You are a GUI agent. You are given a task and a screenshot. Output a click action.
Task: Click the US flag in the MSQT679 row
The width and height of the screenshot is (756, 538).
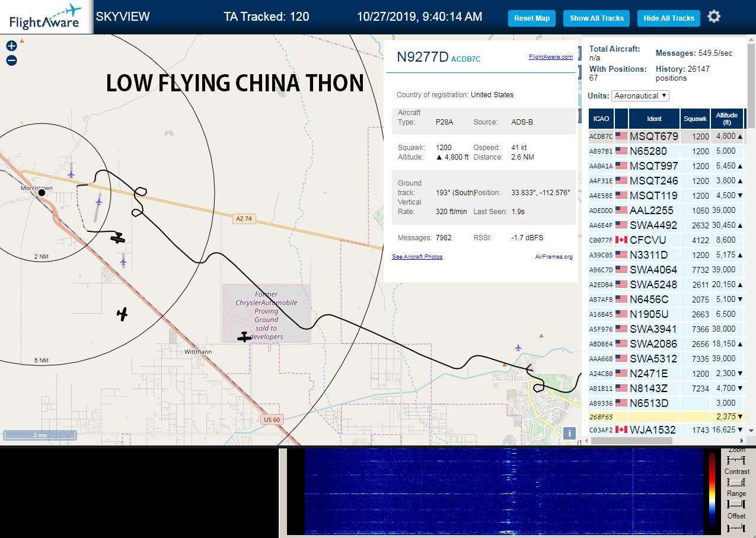click(x=621, y=136)
